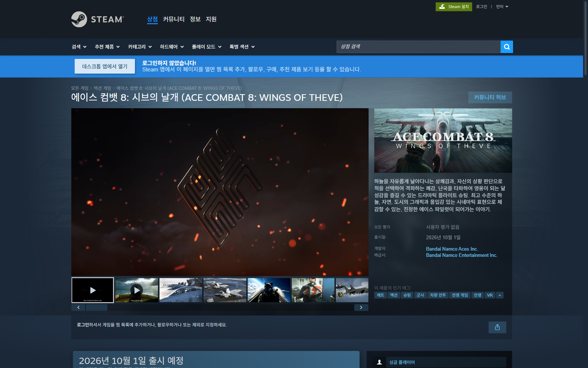Select the 상점 tab
The width and height of the screenshot is (588, 368).
(x=153, y=19)
